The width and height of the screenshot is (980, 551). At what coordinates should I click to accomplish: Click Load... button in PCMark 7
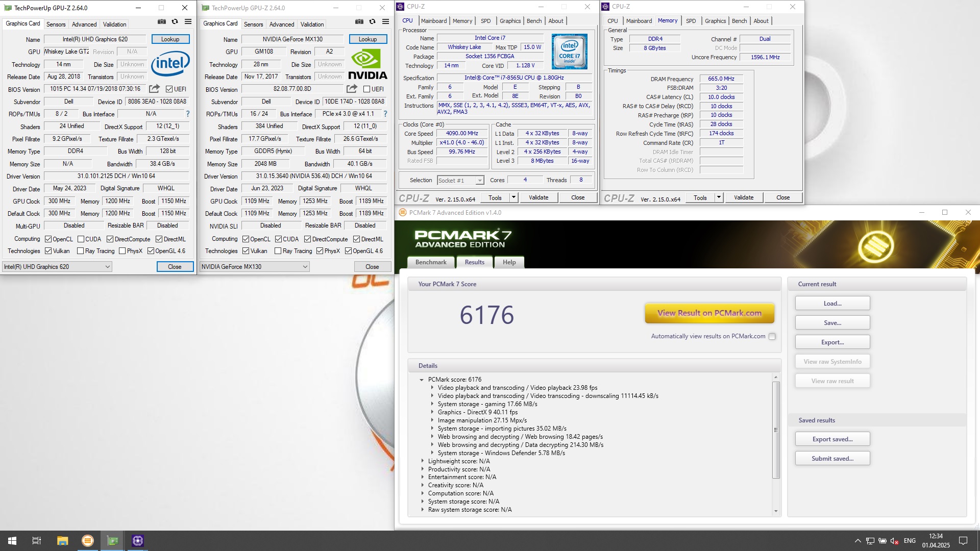(x=832, y=304)
